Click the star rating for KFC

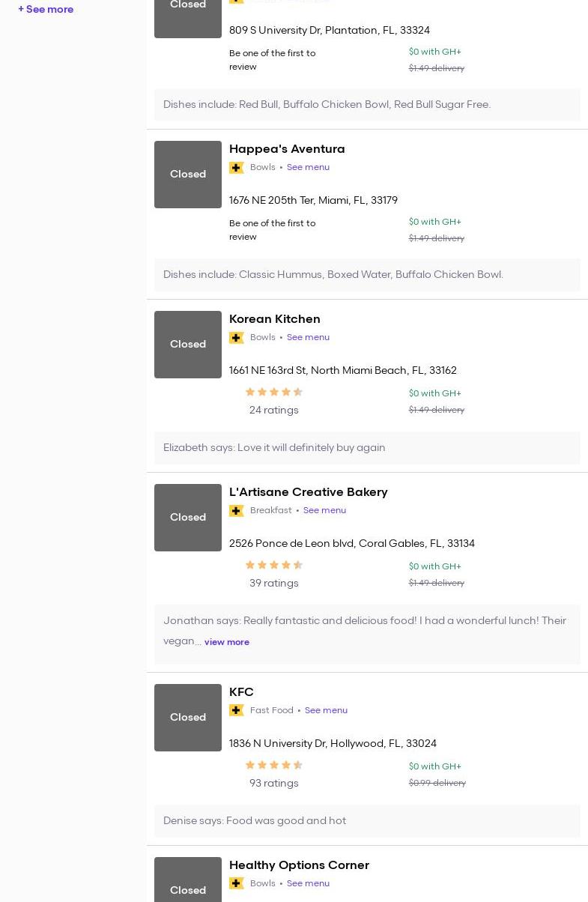274,765
